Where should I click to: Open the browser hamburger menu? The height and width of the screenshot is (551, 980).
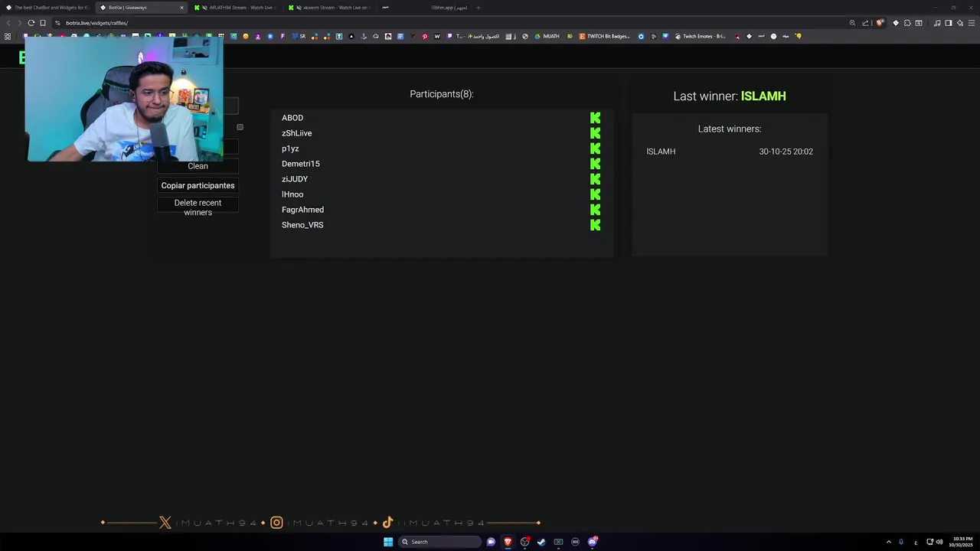[970, 23]
